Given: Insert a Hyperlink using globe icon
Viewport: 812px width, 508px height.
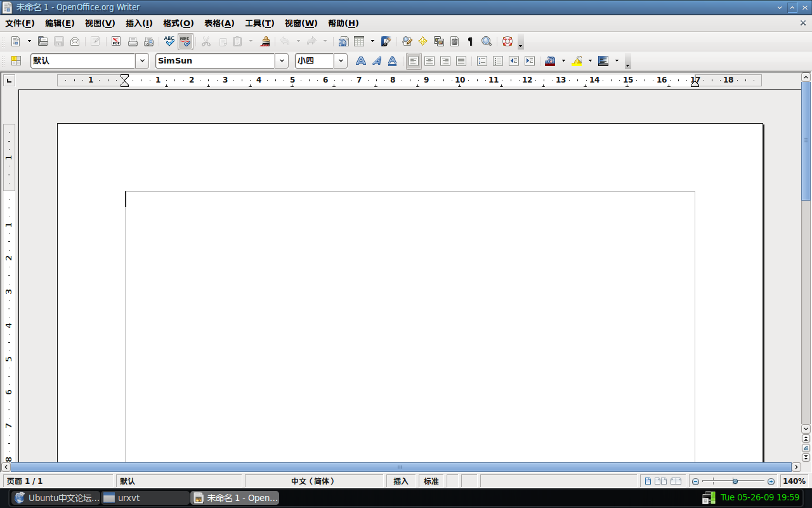Looking at the screenshot, I should 343,41.
